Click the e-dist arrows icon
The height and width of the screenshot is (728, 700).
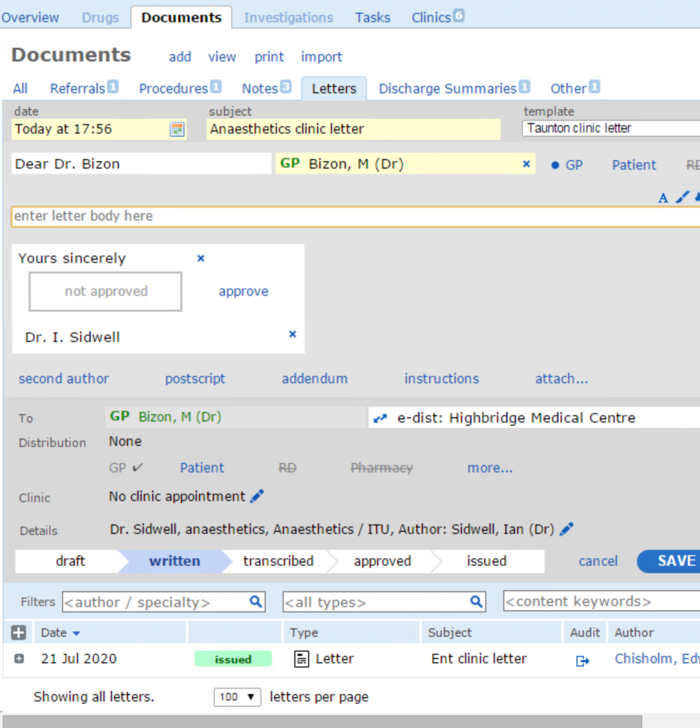point(380,418)
